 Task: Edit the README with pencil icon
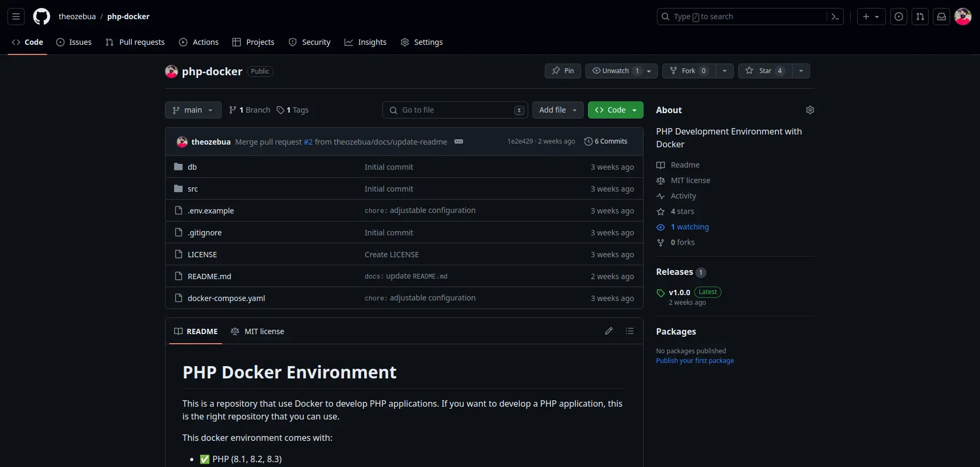click(609, 331)
